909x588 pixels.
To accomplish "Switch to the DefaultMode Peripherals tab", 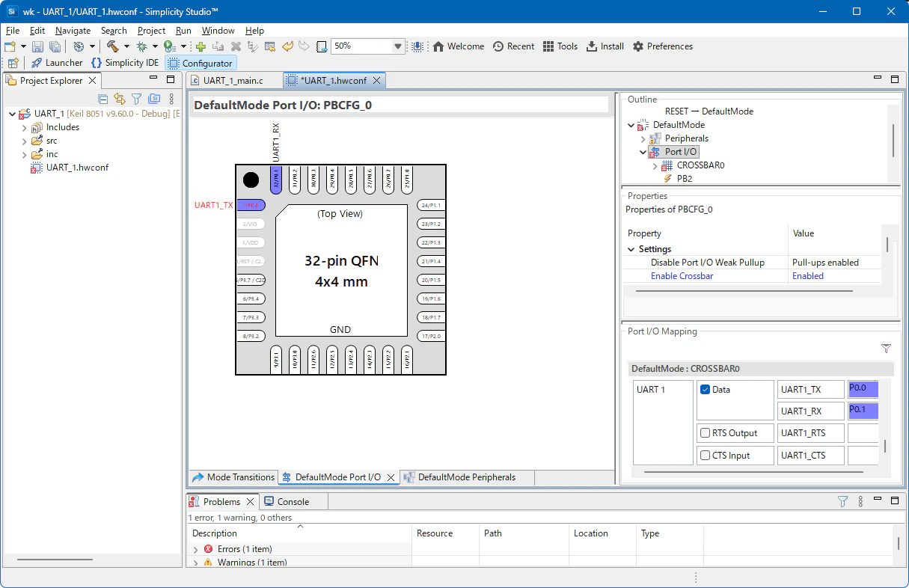I will click(x=459, y=477).
